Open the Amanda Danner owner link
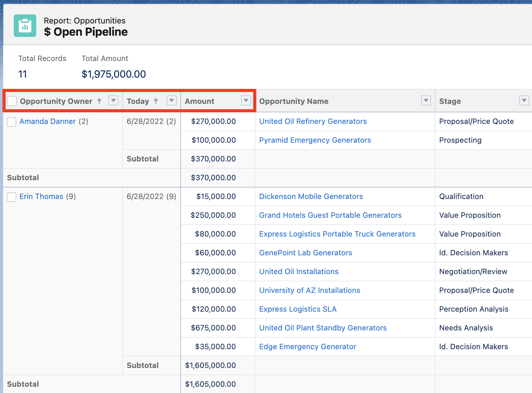The image size is (532, 393). click(48, 121)
